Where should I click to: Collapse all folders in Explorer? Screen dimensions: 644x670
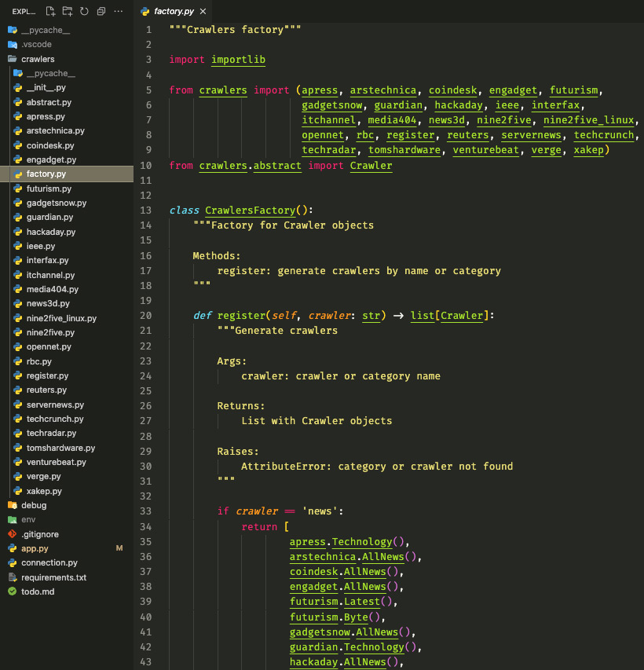(x=101, y=12)
